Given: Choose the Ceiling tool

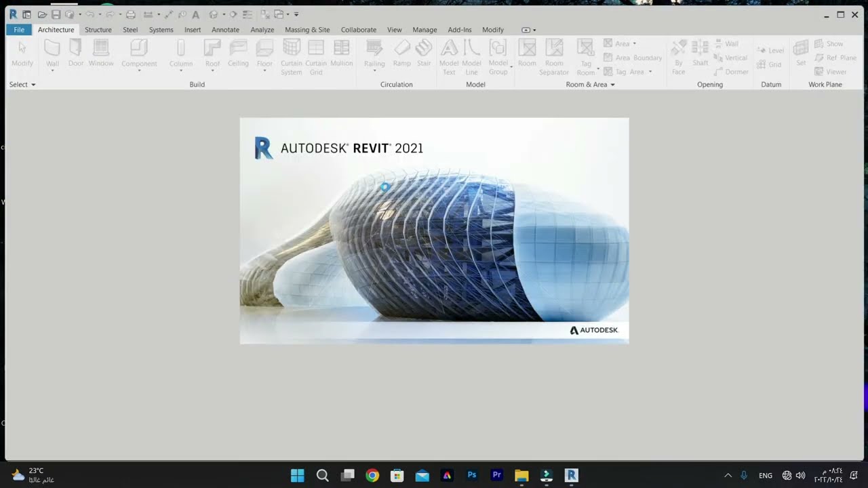Looking at the screenshot, I should coord(238,53).
